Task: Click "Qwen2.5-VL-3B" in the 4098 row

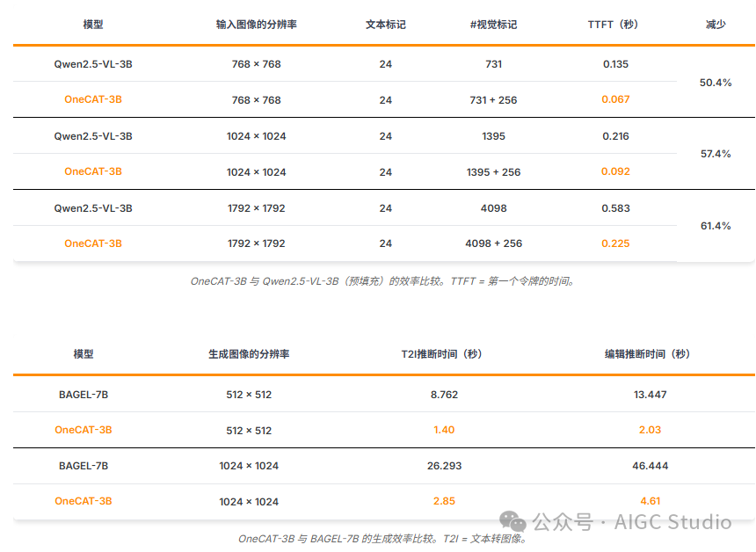Action: point(93,208)
